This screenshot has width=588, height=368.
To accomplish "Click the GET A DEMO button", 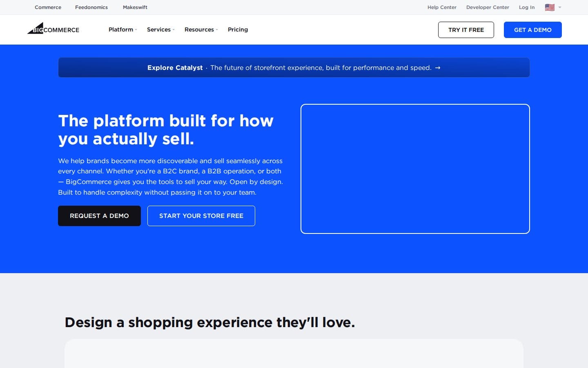I will click(533, 30).
